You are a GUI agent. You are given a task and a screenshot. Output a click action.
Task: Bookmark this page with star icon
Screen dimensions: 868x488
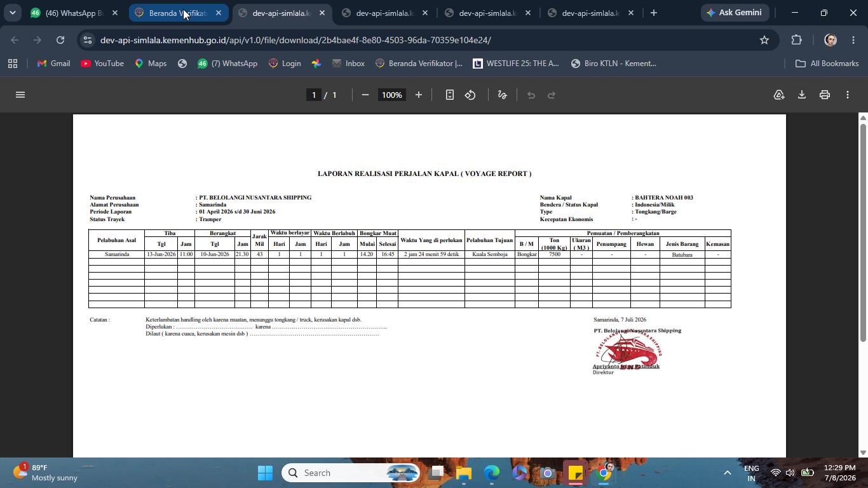click(x=764, y=40)
